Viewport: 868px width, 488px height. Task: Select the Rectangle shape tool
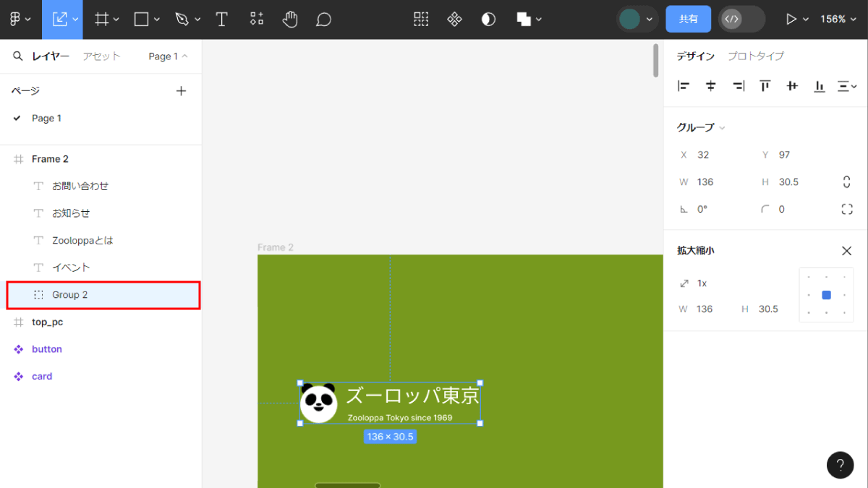pyautogui.click(x=142, y=20)
